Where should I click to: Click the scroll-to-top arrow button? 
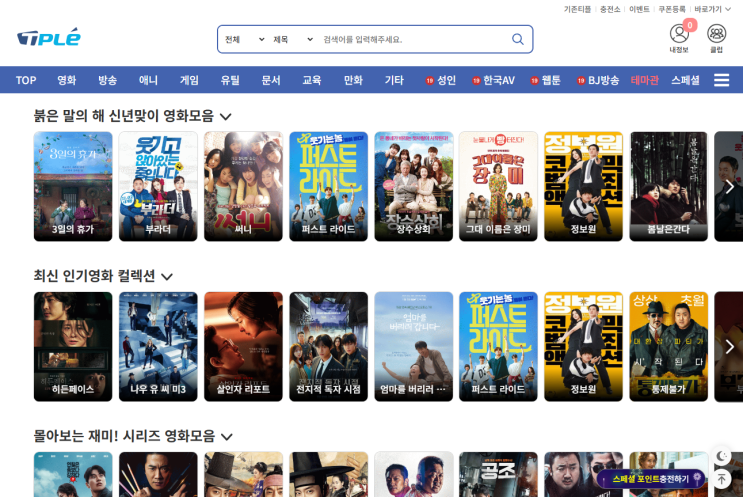point(721,479)
